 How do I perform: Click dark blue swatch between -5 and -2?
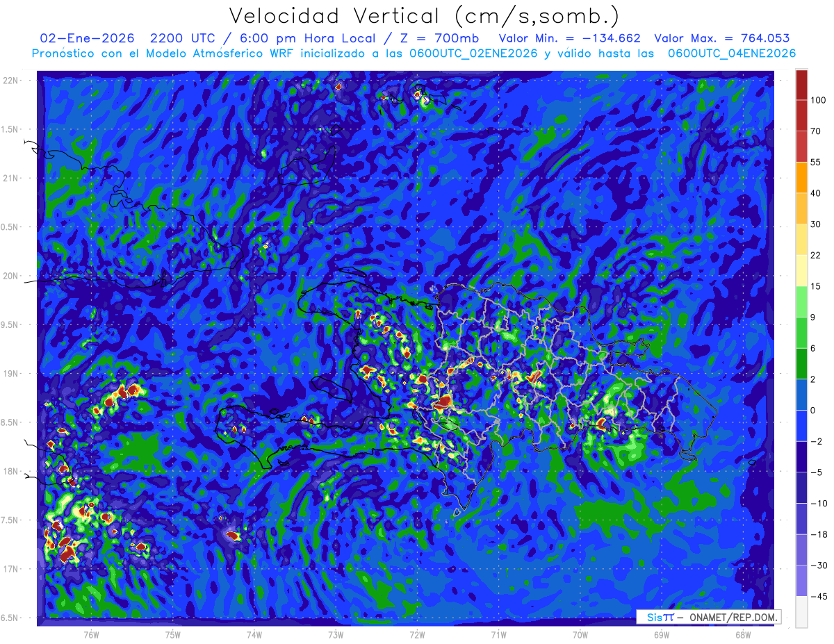(801, 456)
